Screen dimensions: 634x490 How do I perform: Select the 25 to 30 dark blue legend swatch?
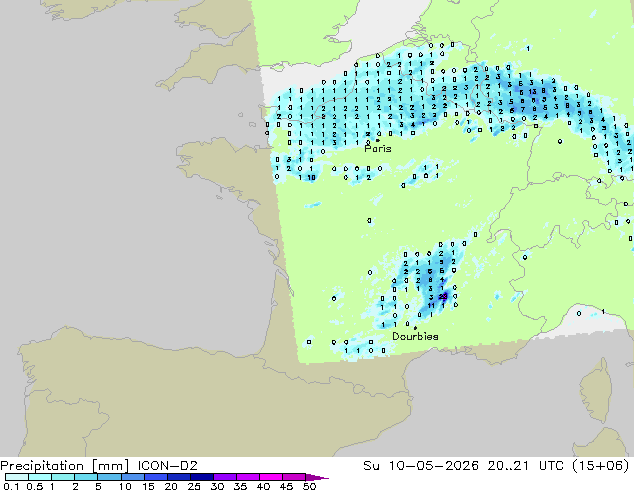click(x=202, y=477)
